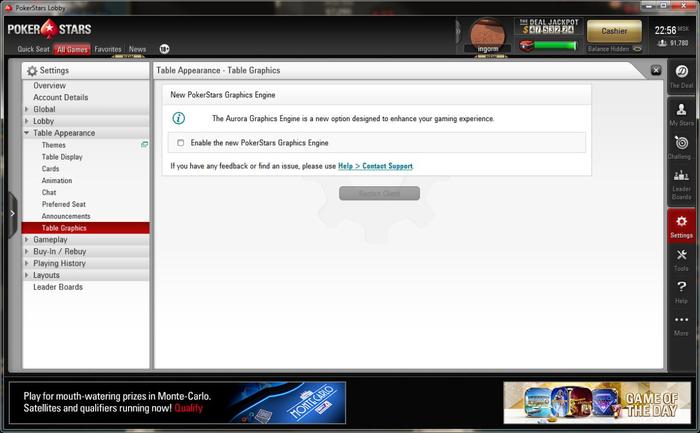Click the grayed Restart Client button
Viewport: 700px width, 433px height.
[x=379, y=193]
